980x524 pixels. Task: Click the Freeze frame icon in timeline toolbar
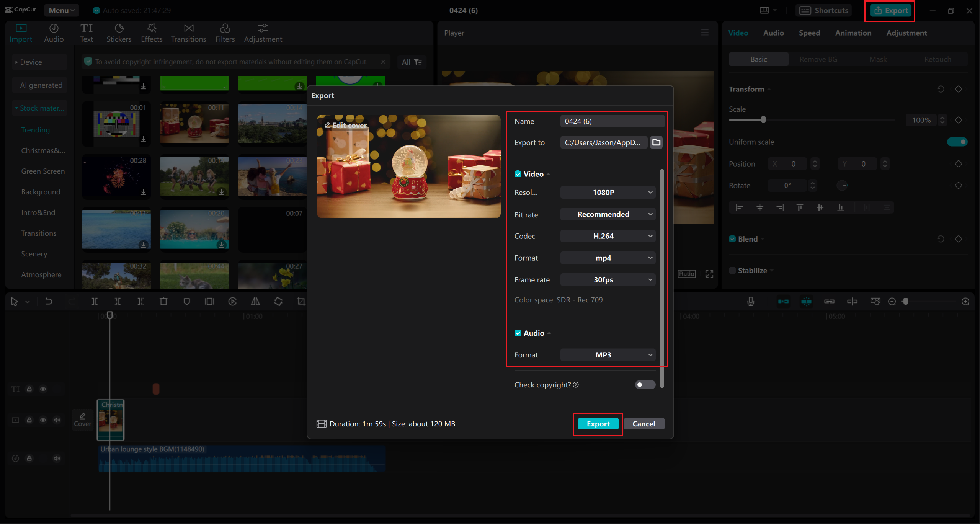[209, 302]
